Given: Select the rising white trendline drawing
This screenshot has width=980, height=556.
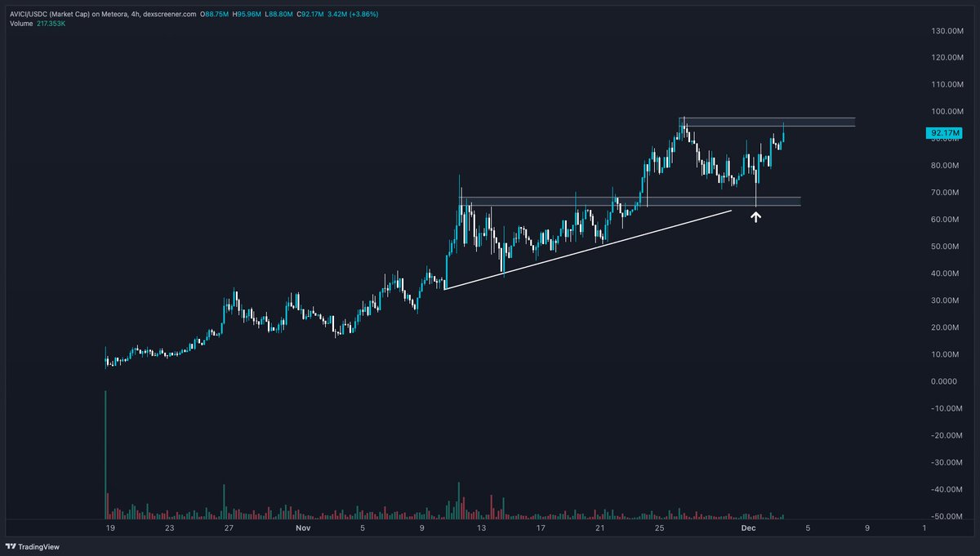Looking at the screenshot, I should click(588, 250).
